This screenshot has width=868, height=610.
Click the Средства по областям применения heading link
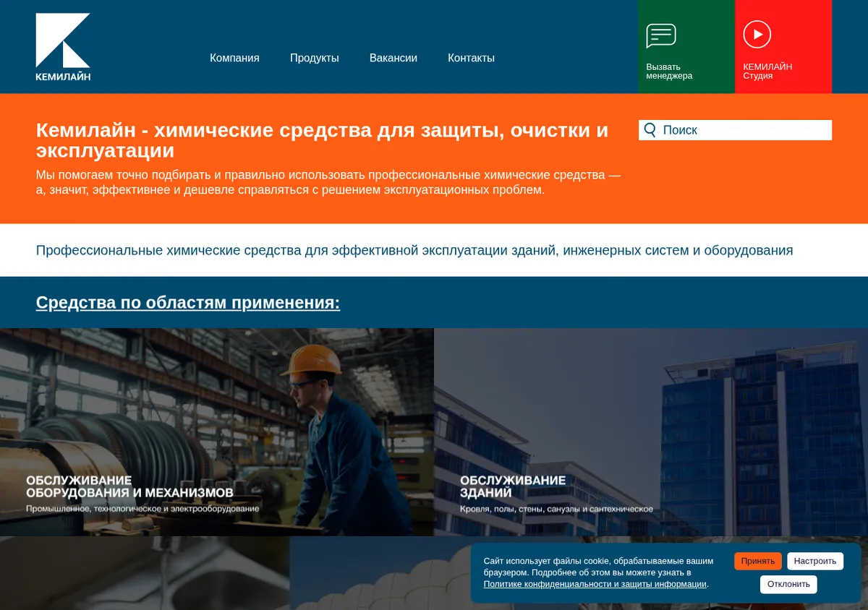point(188,302)
